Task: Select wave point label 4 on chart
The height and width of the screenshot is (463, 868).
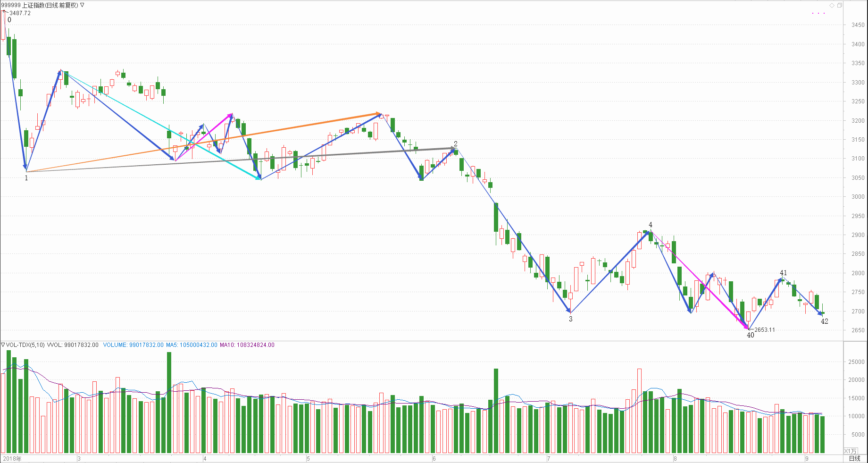Action: [x=651, y=225]
